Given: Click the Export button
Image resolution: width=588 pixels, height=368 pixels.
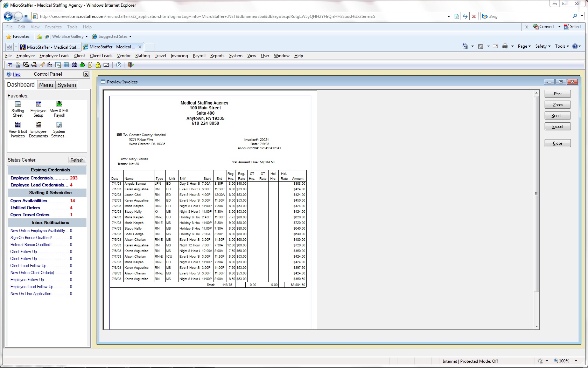Looking at the screenshot, I should coord(558,127).
